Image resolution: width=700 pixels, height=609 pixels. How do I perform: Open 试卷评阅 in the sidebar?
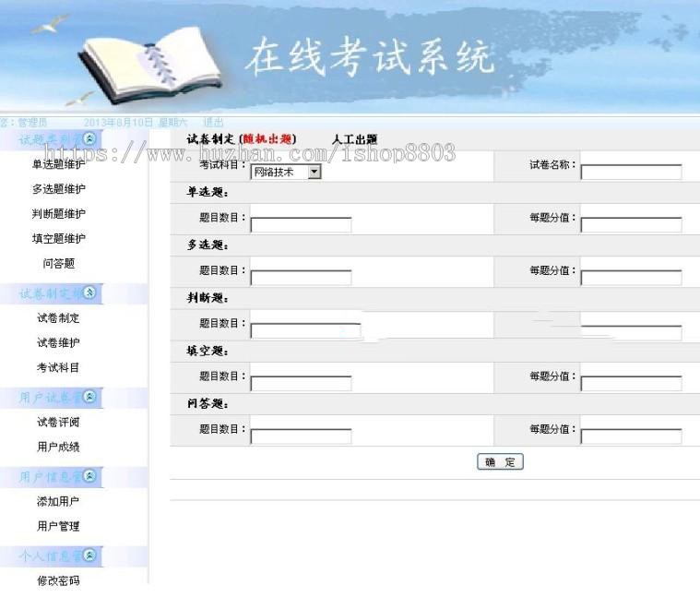coord(58,423)
